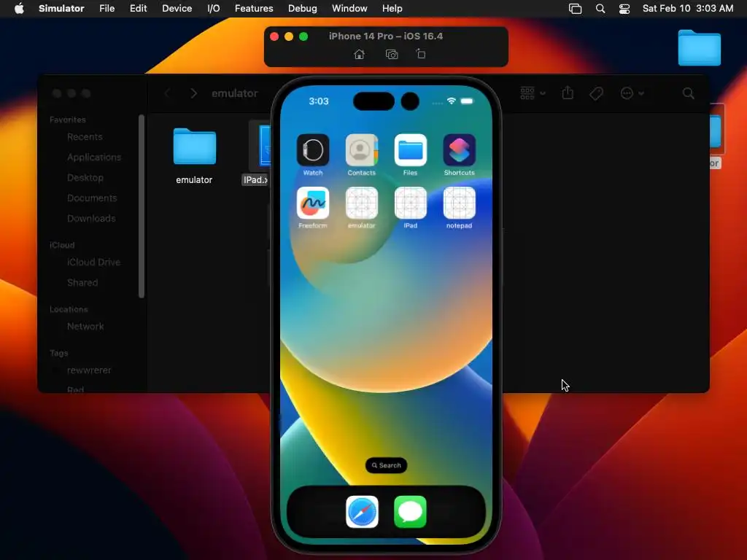Launch the notepad app icon
The height and width of the screenshot is (560, 747).
pos(460,203)
